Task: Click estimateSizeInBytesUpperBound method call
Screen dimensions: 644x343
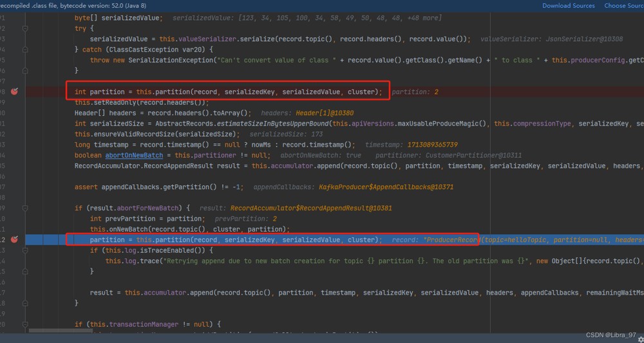Action: click(274, 124)
